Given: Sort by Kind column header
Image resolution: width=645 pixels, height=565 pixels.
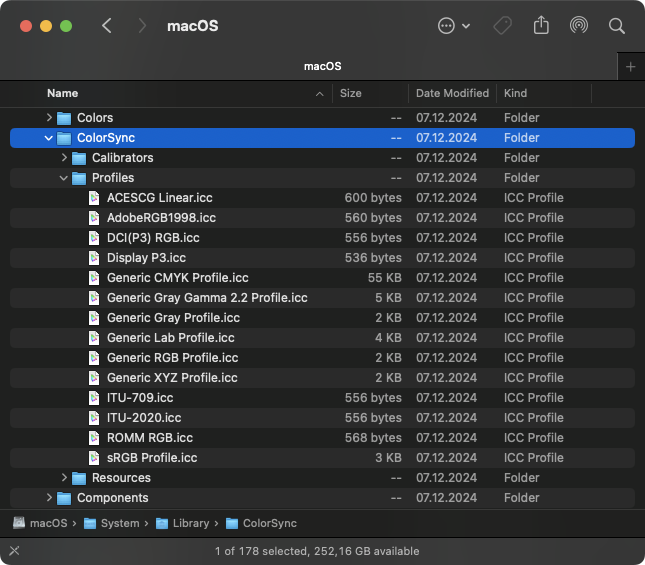Looking at the screenshot, I should (x=515, y=93).
